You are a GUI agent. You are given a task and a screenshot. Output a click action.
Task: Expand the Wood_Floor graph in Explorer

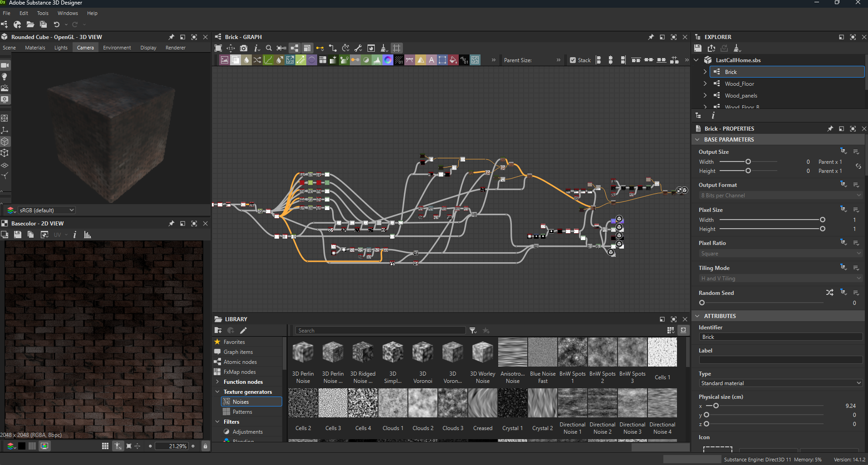(x=705, y=83)
